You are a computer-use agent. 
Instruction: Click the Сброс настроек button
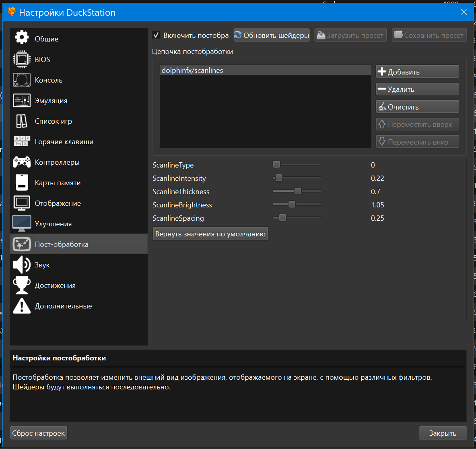click(x=39, y=433)
